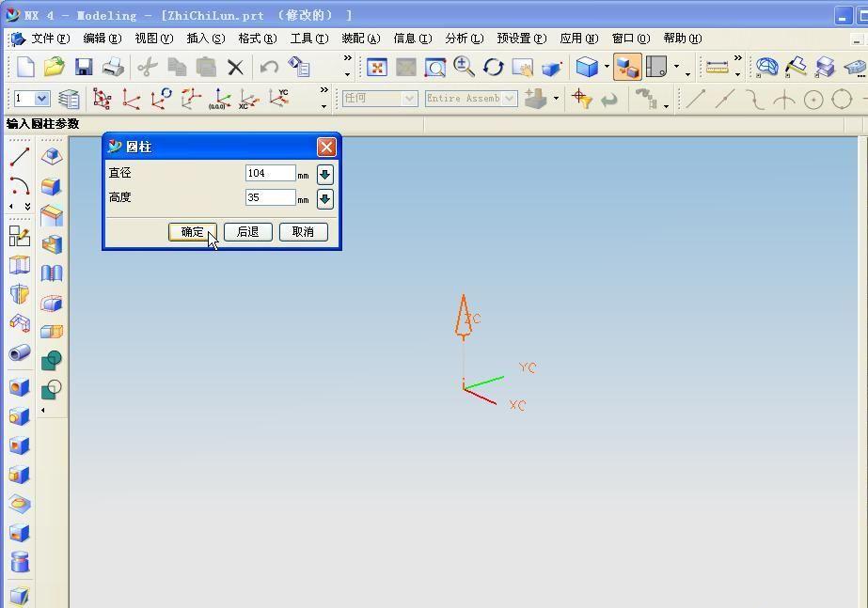Click the 直径 diameter input field
Screen dimensions: 868x608
270,173
